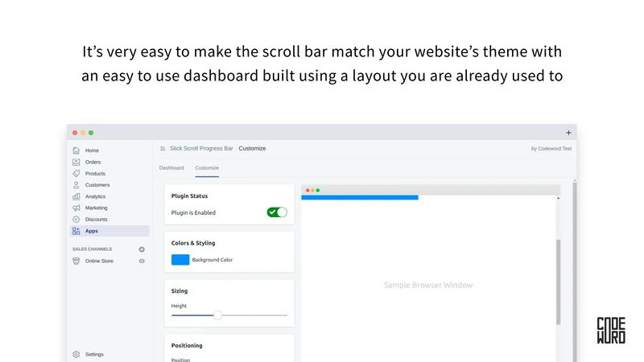Click the yellow minimize window button
The width and height of the screenshot is (644, 362).
click(83, 133)
